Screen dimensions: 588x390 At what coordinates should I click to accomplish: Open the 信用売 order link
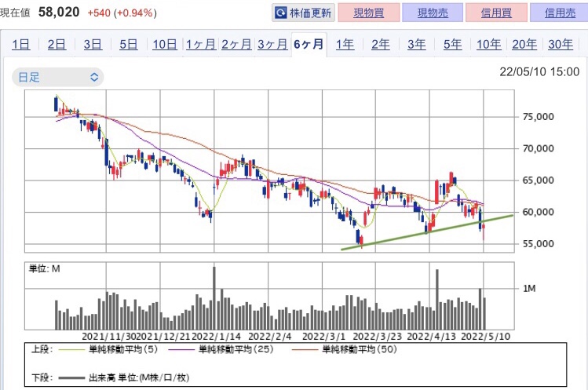tap(559, 13)
